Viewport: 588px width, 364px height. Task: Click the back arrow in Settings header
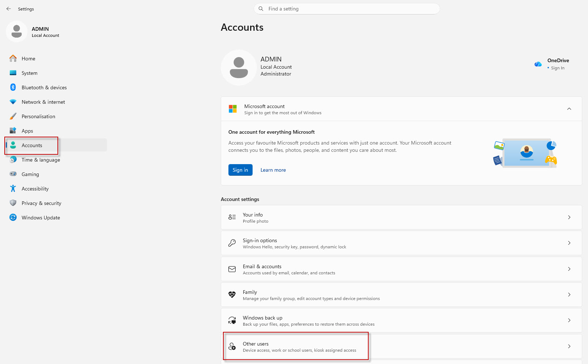pos(9,9)
